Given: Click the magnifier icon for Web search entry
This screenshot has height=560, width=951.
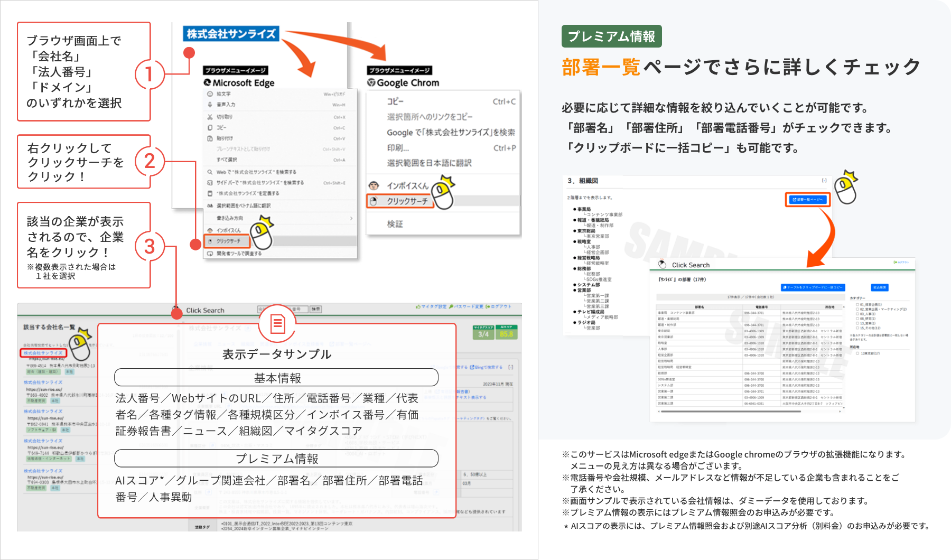Looking at the screenshot, I should (210, 172).
